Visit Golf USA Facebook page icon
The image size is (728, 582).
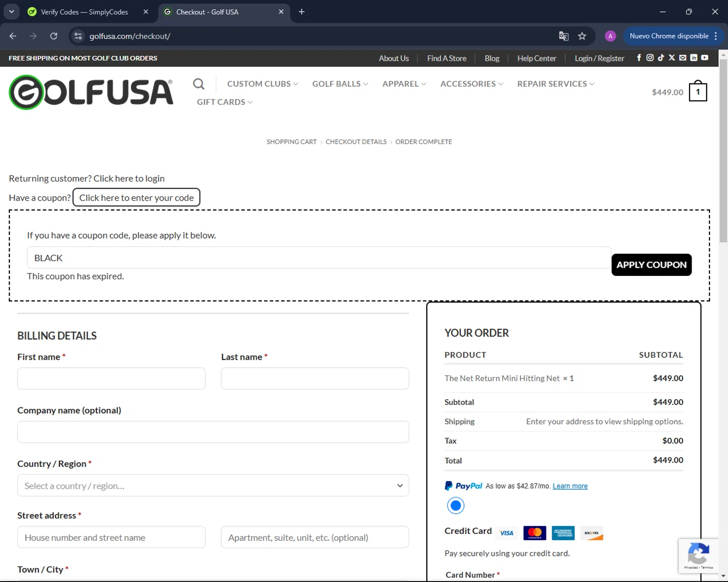(639, 58)
